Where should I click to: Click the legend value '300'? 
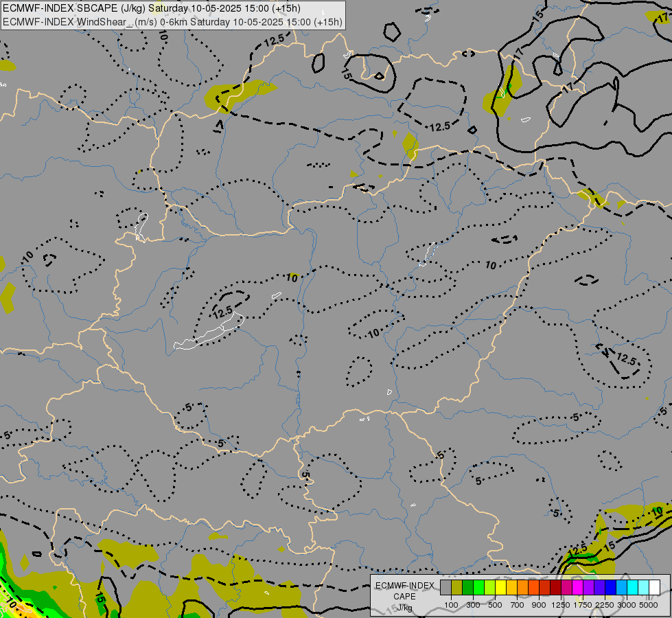473,605
